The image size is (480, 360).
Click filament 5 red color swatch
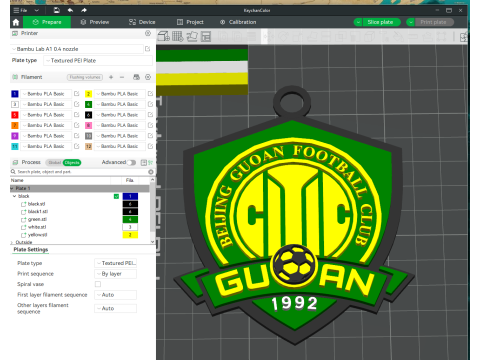pos(15,115)
